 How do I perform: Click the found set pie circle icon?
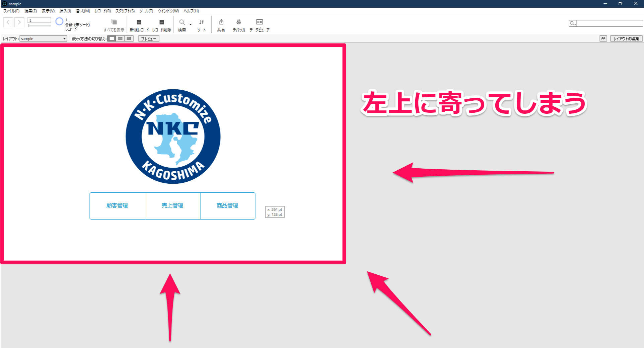click(59, 21)
